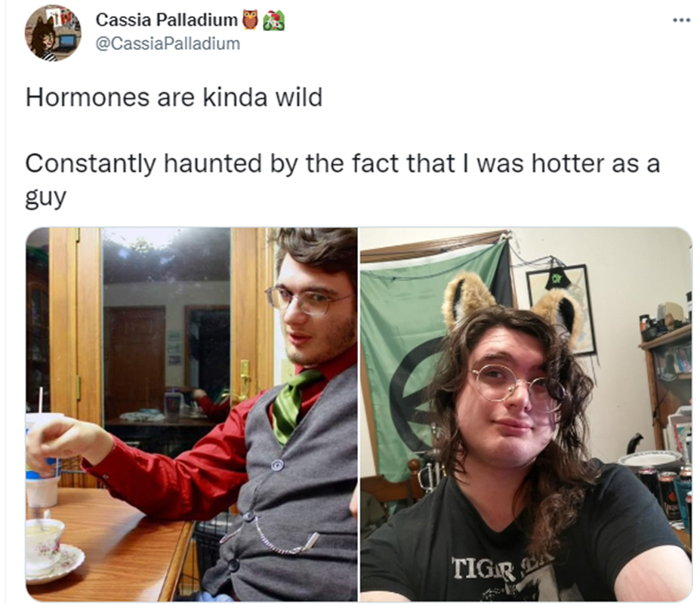
Task: Click the mountain biker emoji beside the name
Action: [273, 20]
